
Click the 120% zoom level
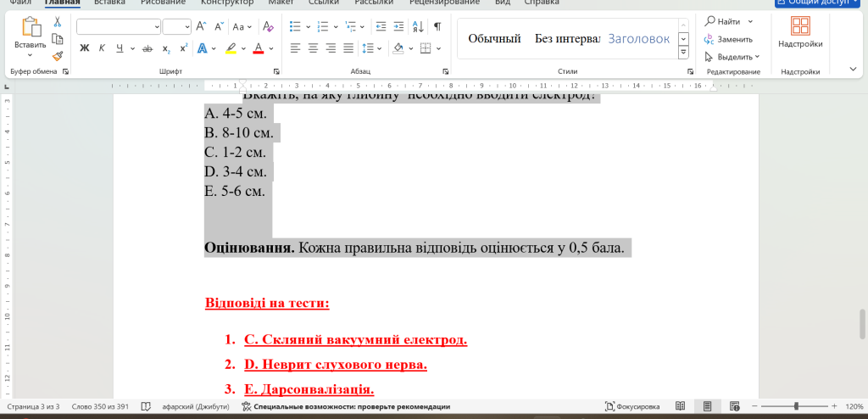point(854,406)
